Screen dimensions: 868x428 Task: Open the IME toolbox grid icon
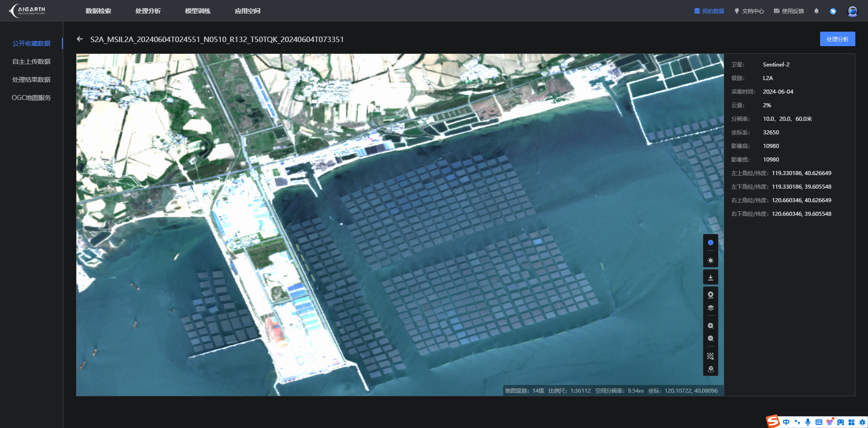coord(851,422)
